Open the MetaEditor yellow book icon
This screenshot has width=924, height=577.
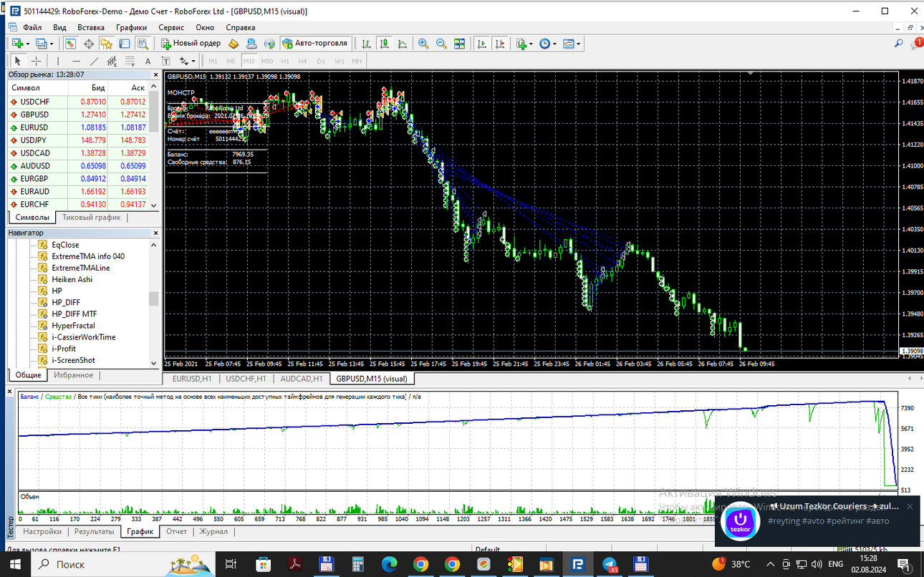pyautogui.click(x=234, y=44)
